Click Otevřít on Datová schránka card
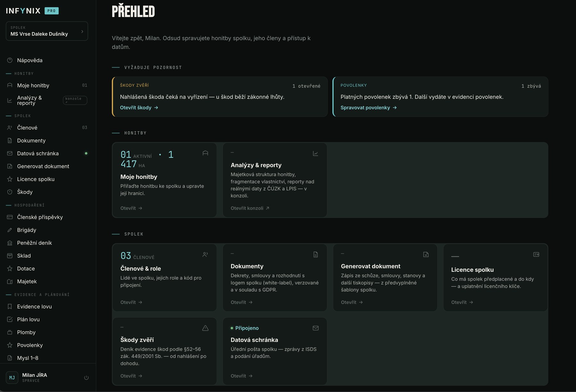The height and width of the screenshot is (392, 576). coord(242,376)
